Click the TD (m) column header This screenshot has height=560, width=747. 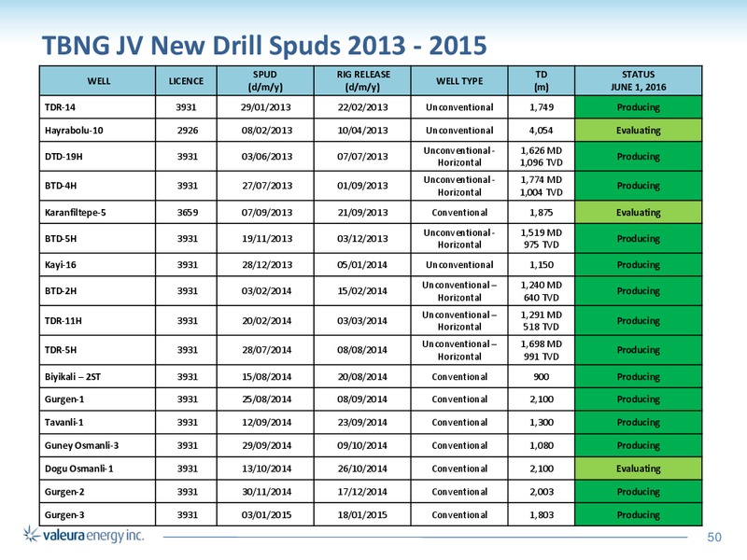click(542, 81)
